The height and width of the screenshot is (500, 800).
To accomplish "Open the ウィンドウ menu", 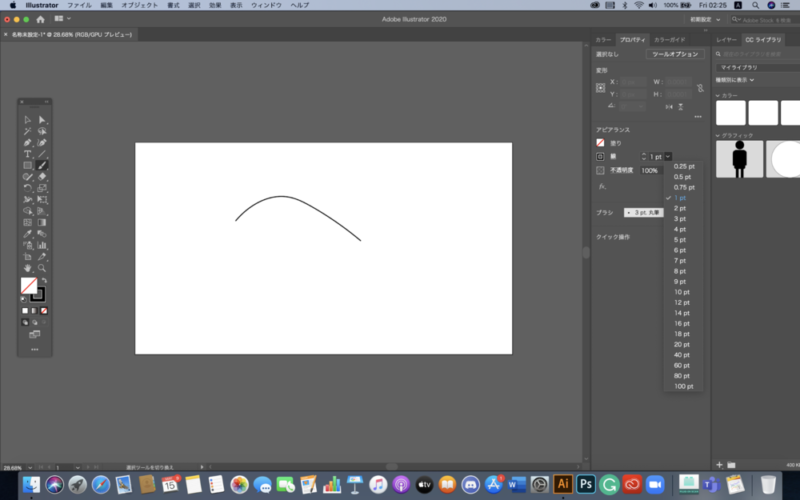I will [x=266, y=5].
